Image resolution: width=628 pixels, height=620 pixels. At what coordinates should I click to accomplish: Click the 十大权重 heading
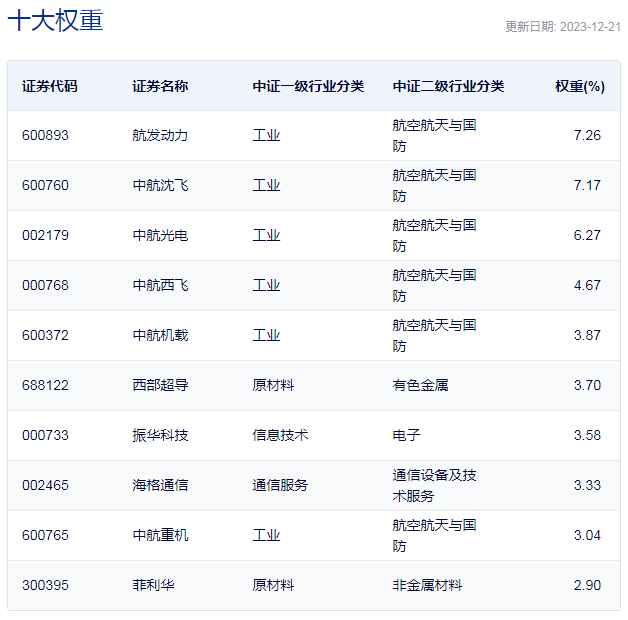(x=55, y=20)
